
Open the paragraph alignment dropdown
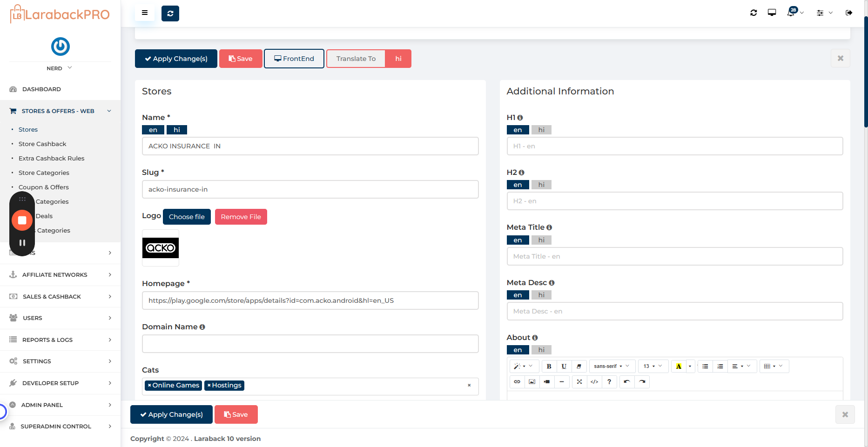[x=742, y=367]
